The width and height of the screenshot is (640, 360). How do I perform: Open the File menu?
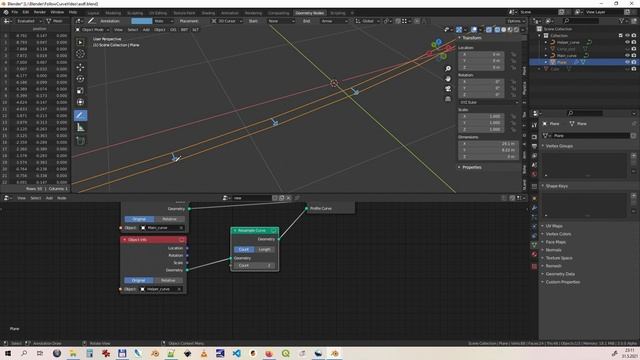[x=15, y=12]
